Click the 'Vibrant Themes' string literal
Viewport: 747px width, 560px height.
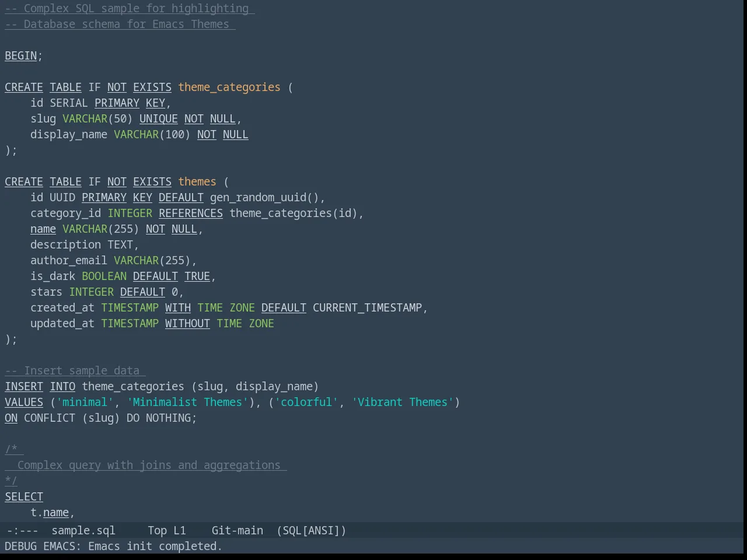403,402
